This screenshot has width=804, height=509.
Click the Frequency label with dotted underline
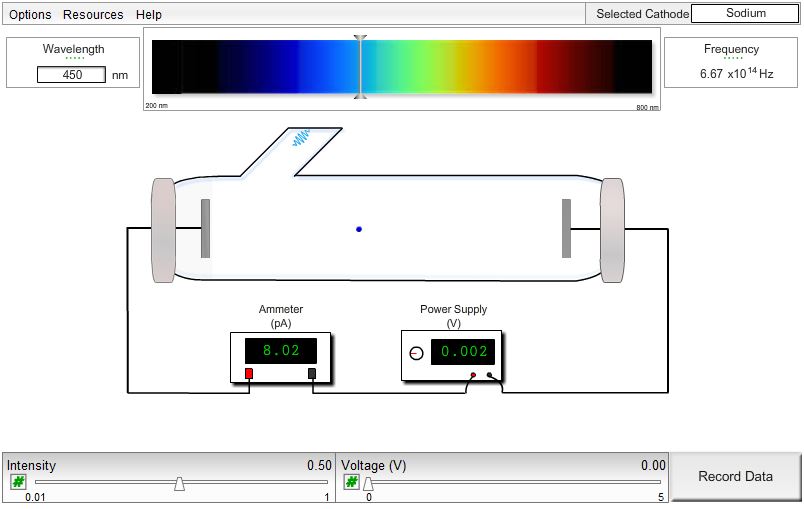(731, 50)
